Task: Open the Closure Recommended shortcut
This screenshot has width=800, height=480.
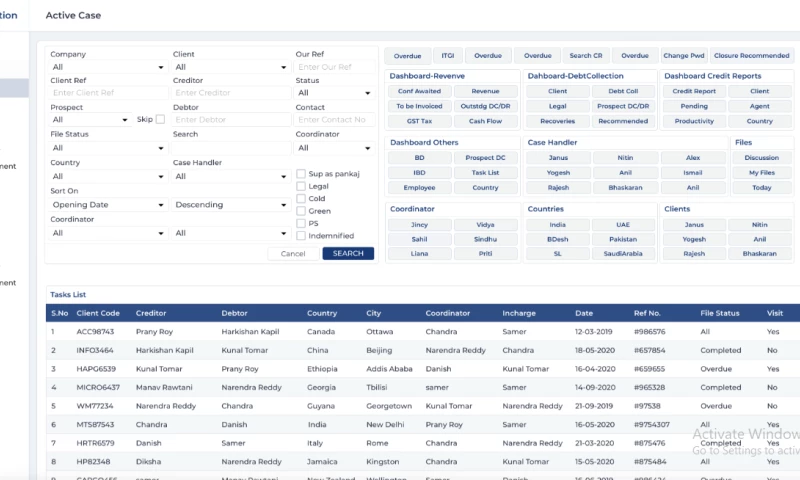Action: pos(753,56)
